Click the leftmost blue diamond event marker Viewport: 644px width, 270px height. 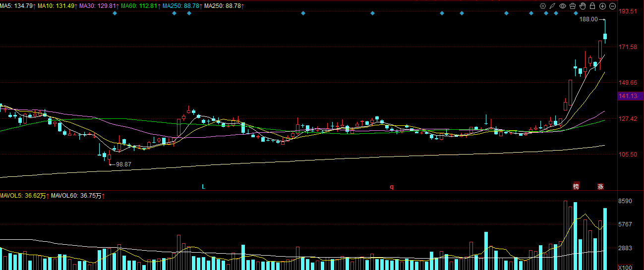click(115, 13)
